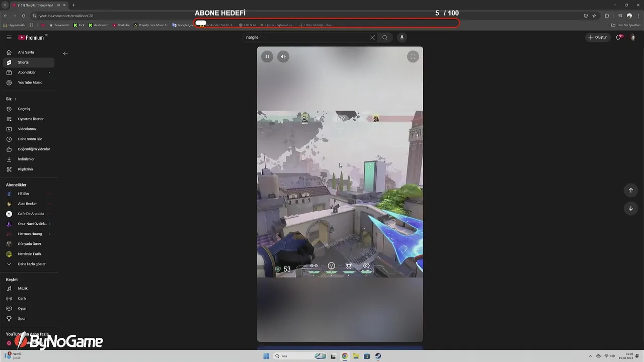644x362 pixels.
Task: Open Alan Becker channel
Action: pyautogui.click(x=29, y=204)
